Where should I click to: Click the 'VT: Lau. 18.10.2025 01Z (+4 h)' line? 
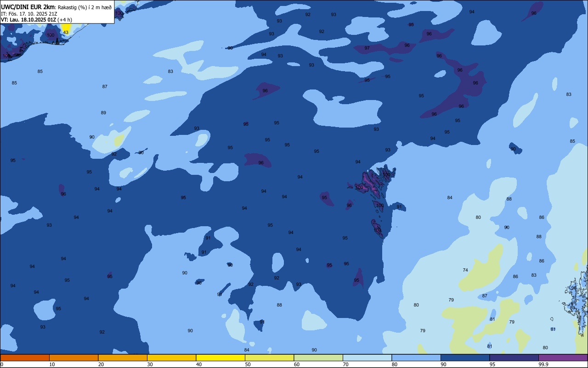[36, 19]
